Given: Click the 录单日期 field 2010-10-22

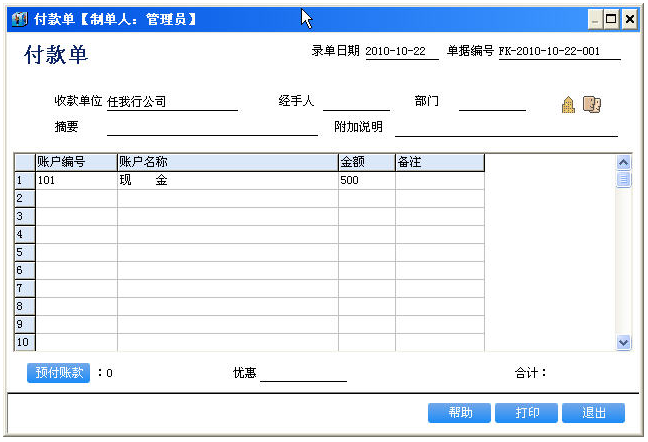Looking at the screenshot, I should (402, 51).
